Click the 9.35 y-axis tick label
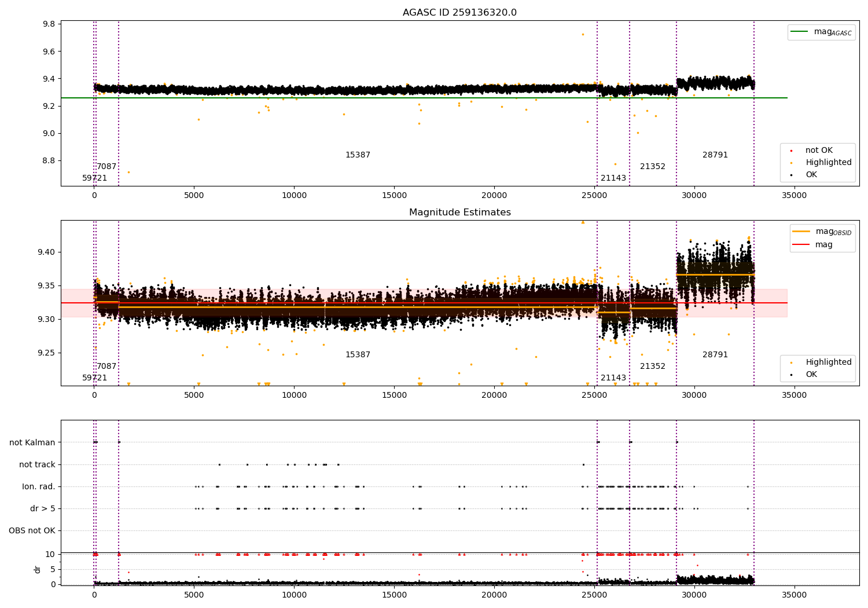The image size is (868, 608). [x=47, y=285]
